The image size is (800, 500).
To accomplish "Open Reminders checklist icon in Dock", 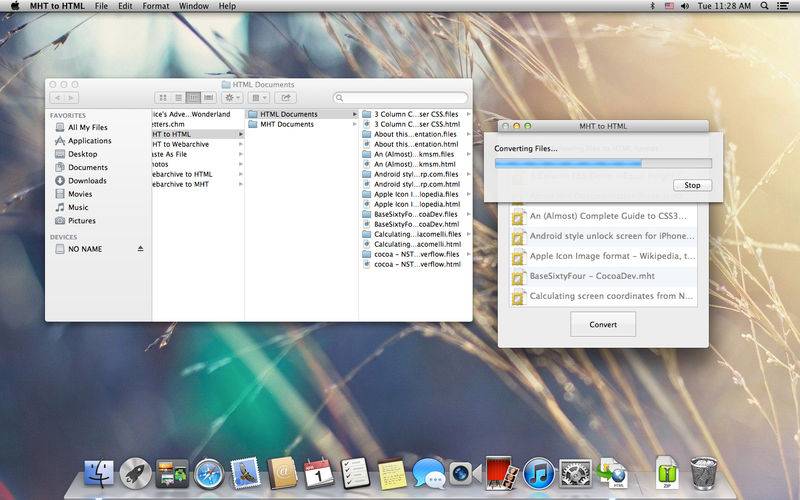I will [355, 473].
